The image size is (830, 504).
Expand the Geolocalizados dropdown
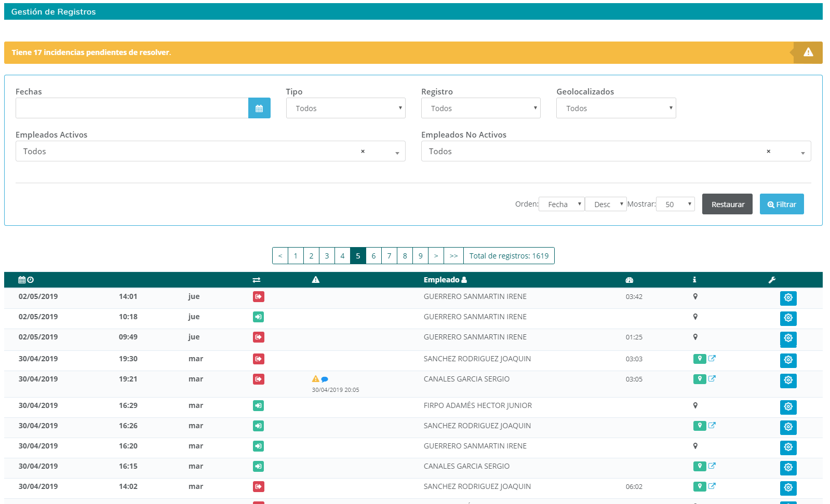coord(616,108)
